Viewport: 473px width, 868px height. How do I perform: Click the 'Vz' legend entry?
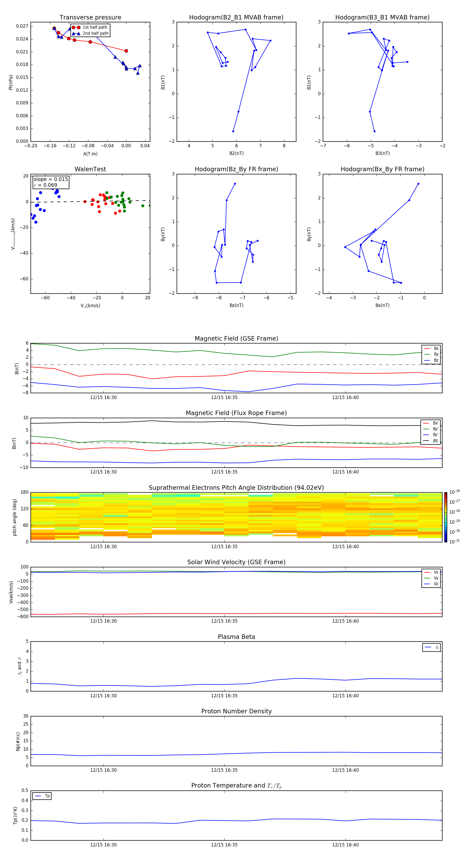click(431, 584)
